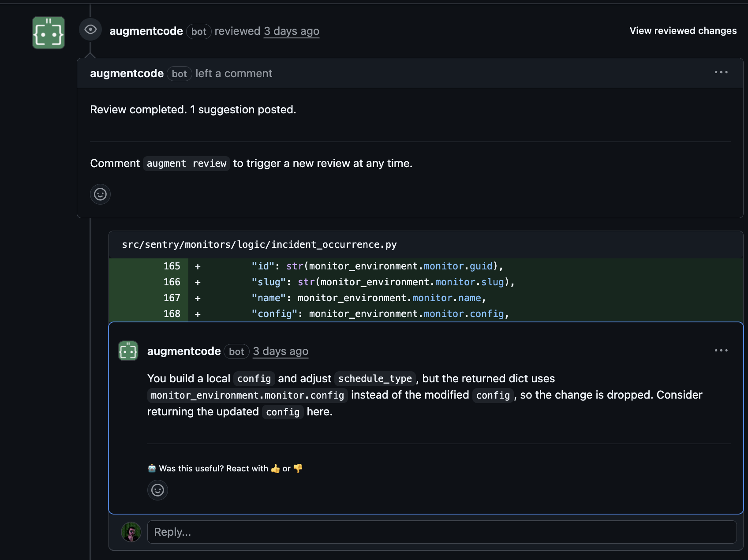Click the robot emoji in the feedback prompt
This screenshot has width=748, height=560.
(x=152, y=468)
